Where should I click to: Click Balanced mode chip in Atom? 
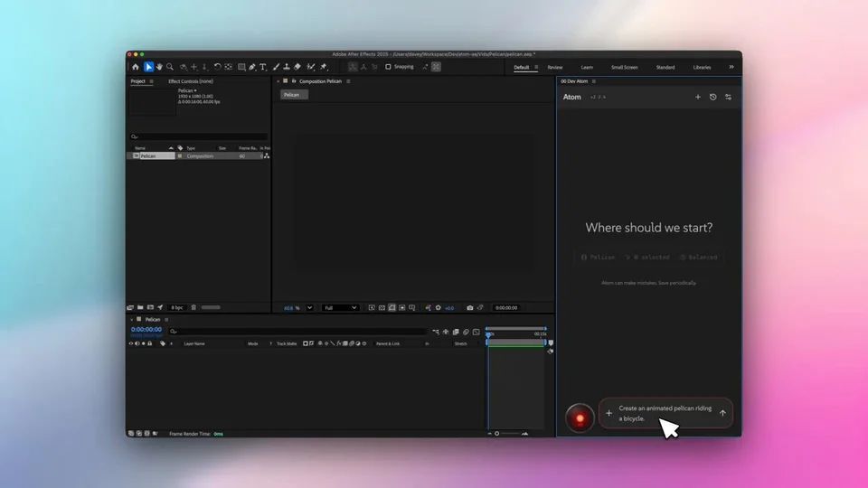699,258
